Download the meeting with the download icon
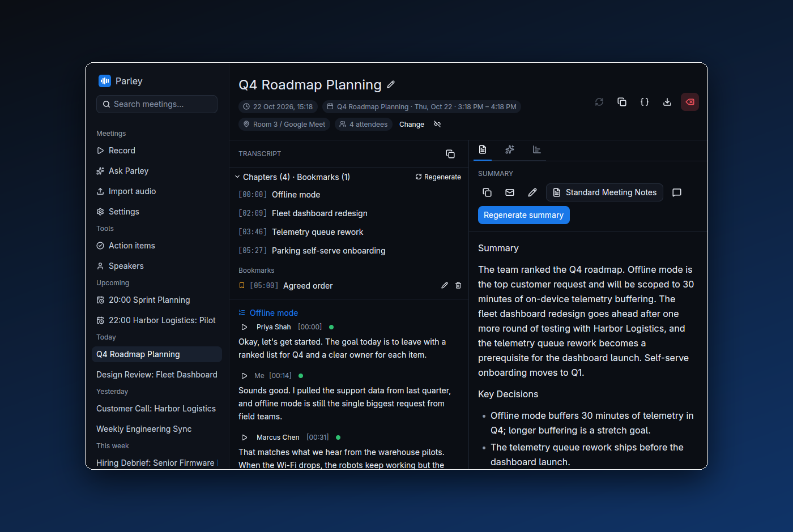This screenshot has width=793, height=532. [667, 102]
